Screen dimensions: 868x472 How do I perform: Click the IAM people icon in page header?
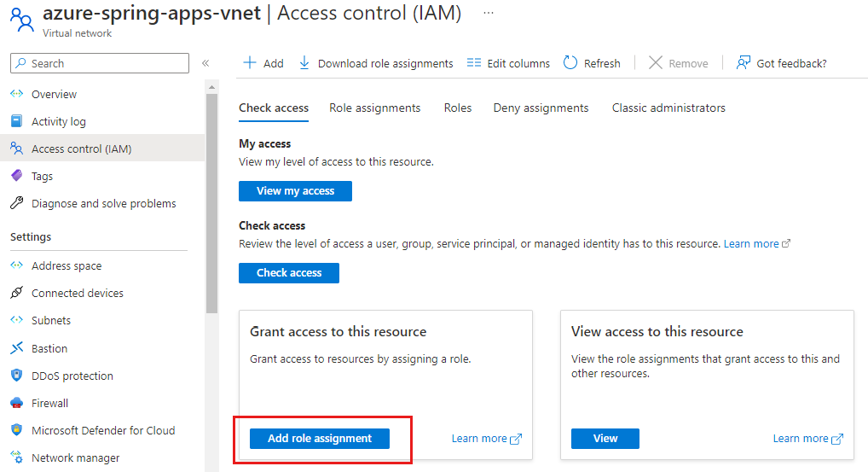click(21, 20)
